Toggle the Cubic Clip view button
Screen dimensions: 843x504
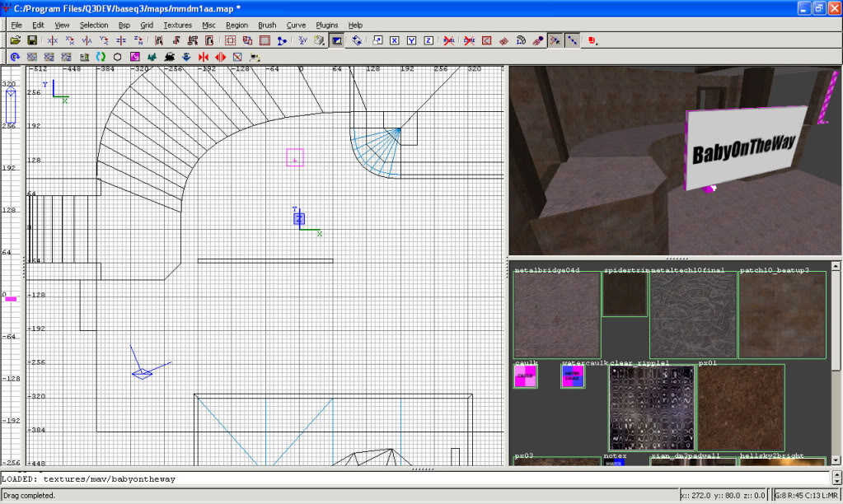click(x=338, y=40)
